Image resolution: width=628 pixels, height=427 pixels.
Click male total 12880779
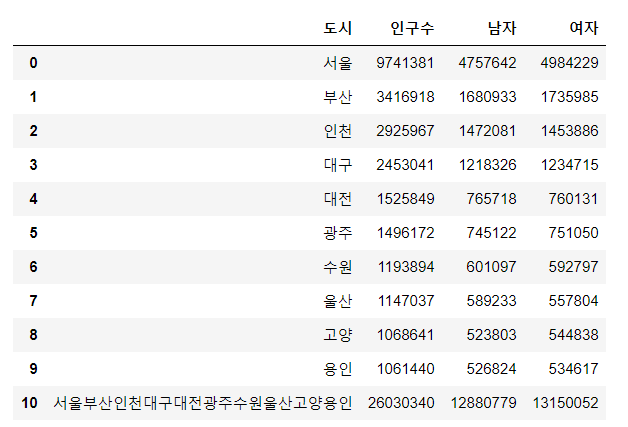[x=483, y=403]
